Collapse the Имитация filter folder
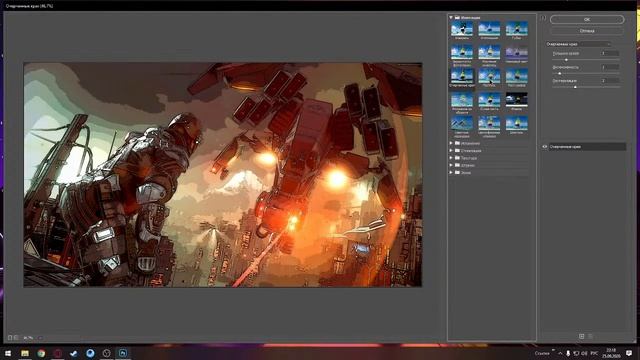The height and width of the screenshot is (360, 640). point(451,18)
